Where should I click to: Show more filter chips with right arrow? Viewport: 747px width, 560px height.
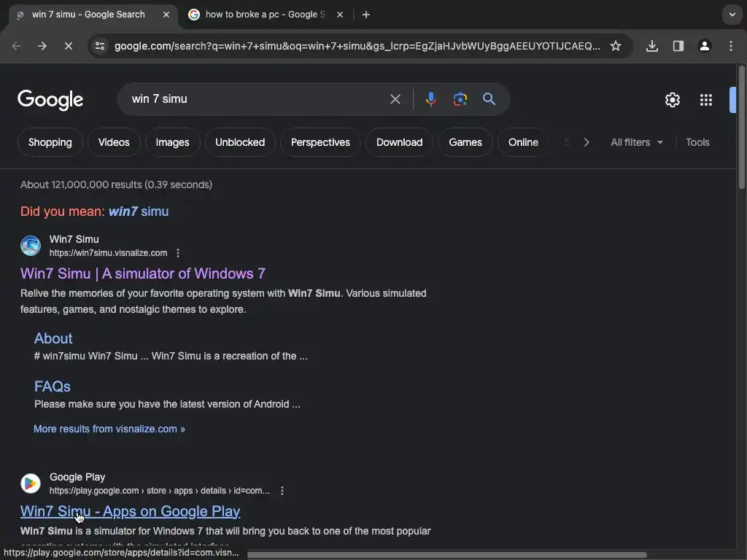coord(587,142)
